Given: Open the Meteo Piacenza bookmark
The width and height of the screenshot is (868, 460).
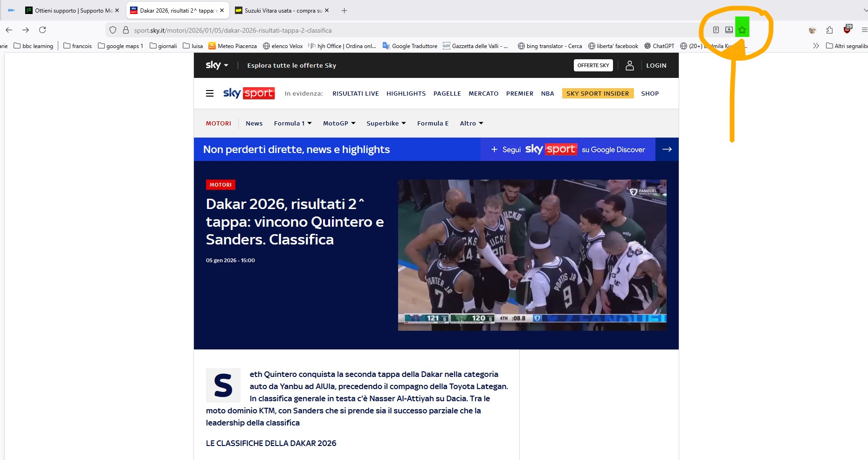Looking at the screenshot, I should point(233,46).
